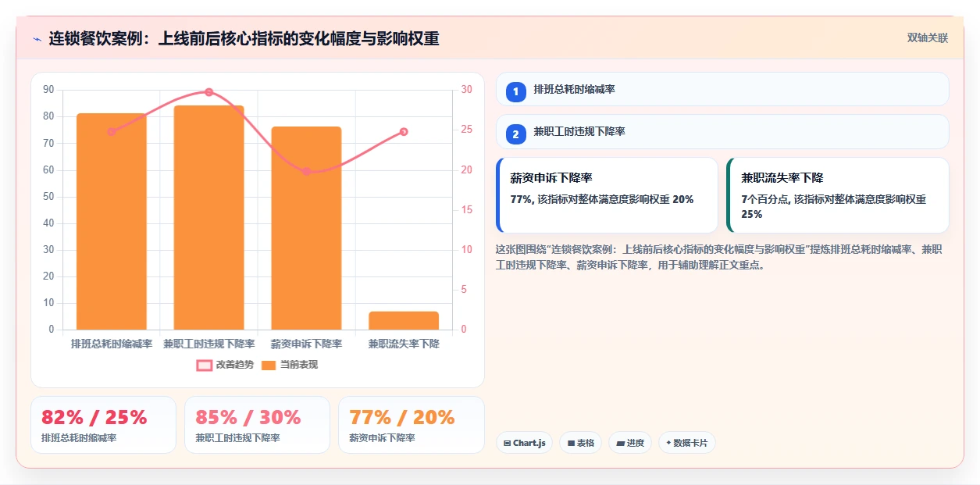Click the lightning icon before the title
The image size is (980, 485).
click(x=37, y=38)
